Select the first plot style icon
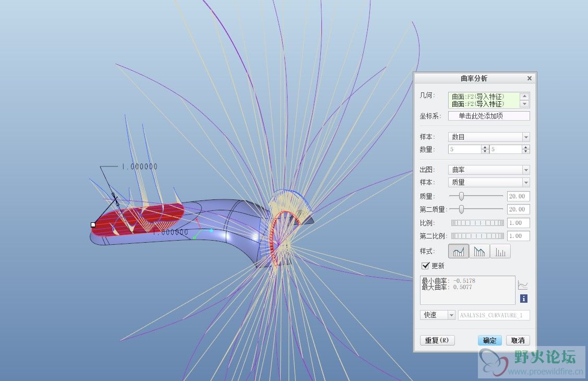588x381 pixels. point(458,251)
